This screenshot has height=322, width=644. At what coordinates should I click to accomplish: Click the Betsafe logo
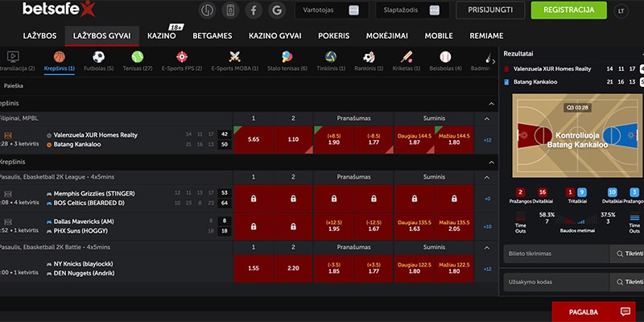[x=59, y=9]
